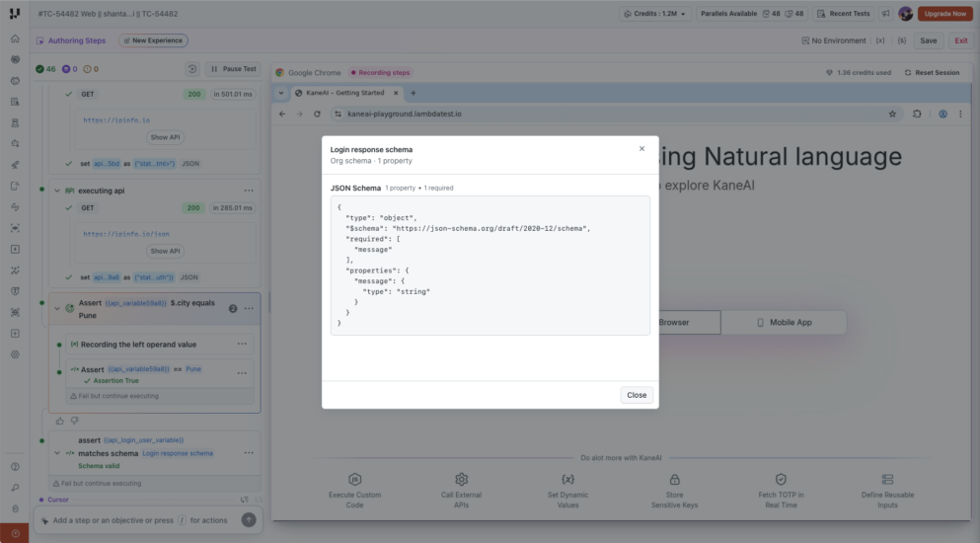The height and width of the screenshot is (543, 980).
Task: Open the Chrome tab list dropdown arrow
Action: pyautogui.click(x=280, y=93)
